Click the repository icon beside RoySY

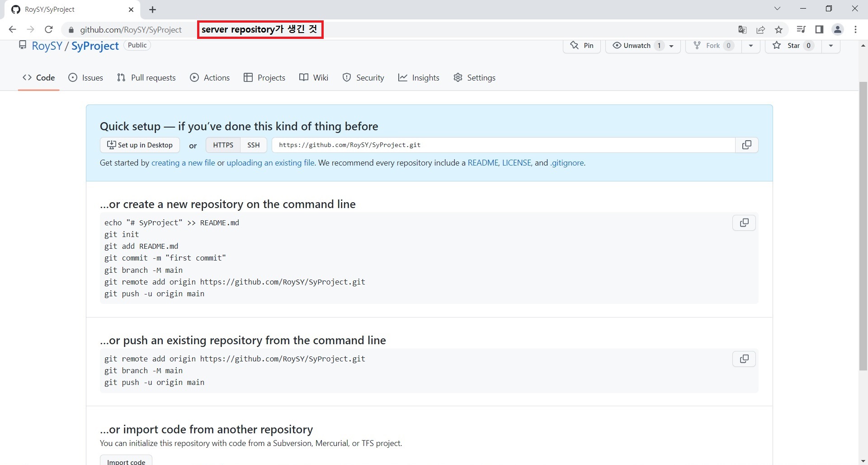[22, 45]
